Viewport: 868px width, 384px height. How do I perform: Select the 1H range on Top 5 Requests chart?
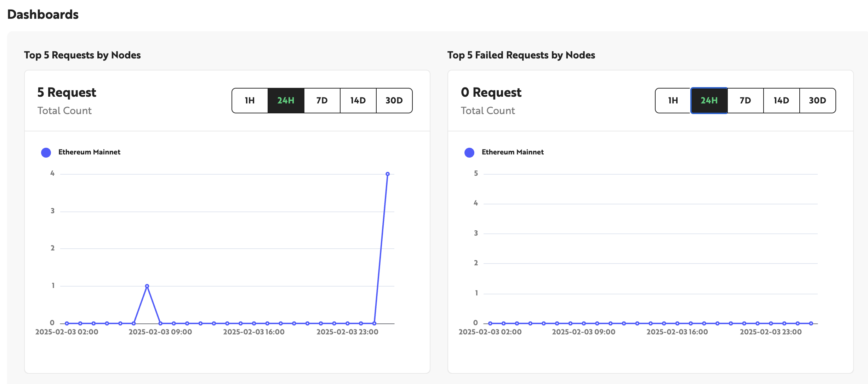pos(249,100)
